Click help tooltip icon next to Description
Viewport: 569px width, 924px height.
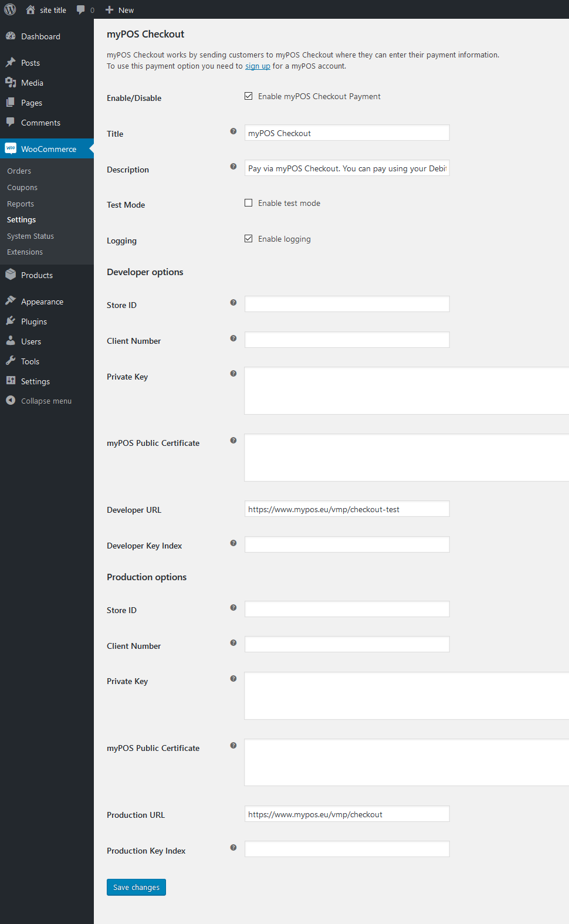click(233, 167)
